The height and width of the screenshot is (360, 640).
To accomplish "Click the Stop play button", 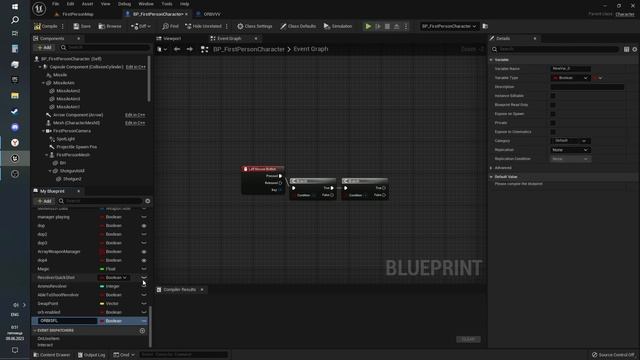I will [x=387, y=26].
